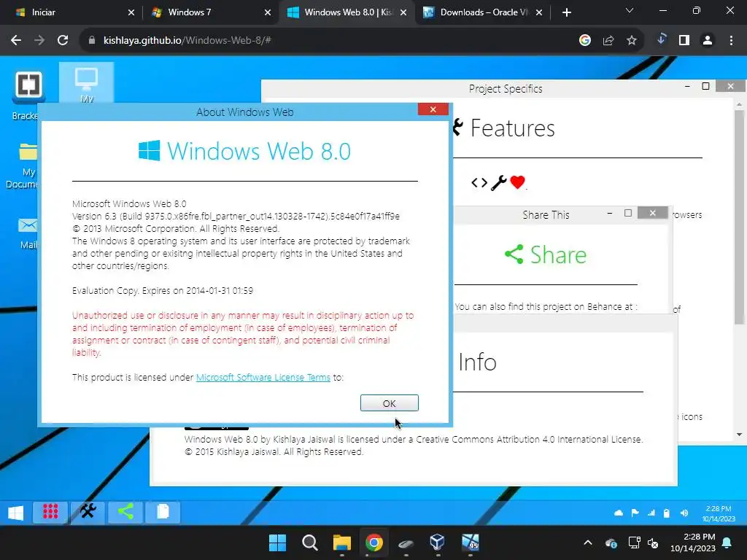Switch to the Downloads – Oracle browser tab
Viewport: 747px width, 560px height.
tap(483, 12)
